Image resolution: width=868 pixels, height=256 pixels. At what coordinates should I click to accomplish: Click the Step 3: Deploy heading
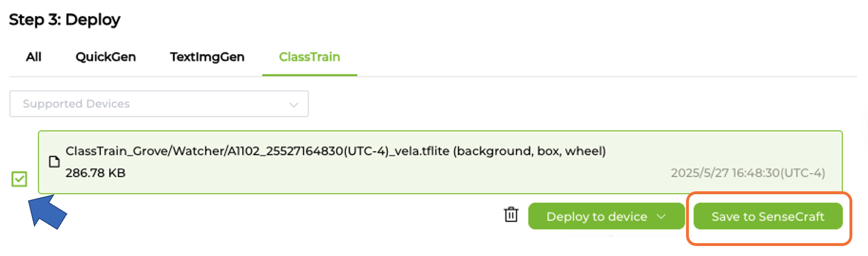point(65,20)
